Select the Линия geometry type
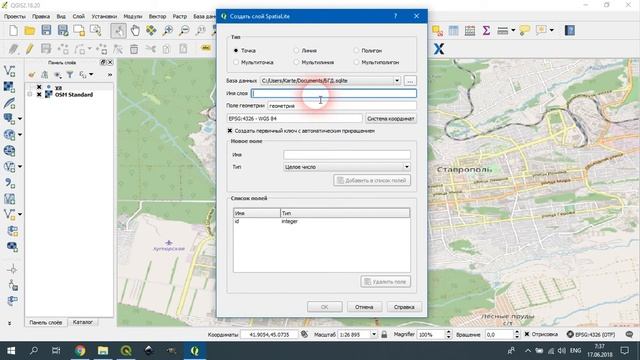Image resolution: width=640 pixels, height=360 pixels. pos(296,51)
